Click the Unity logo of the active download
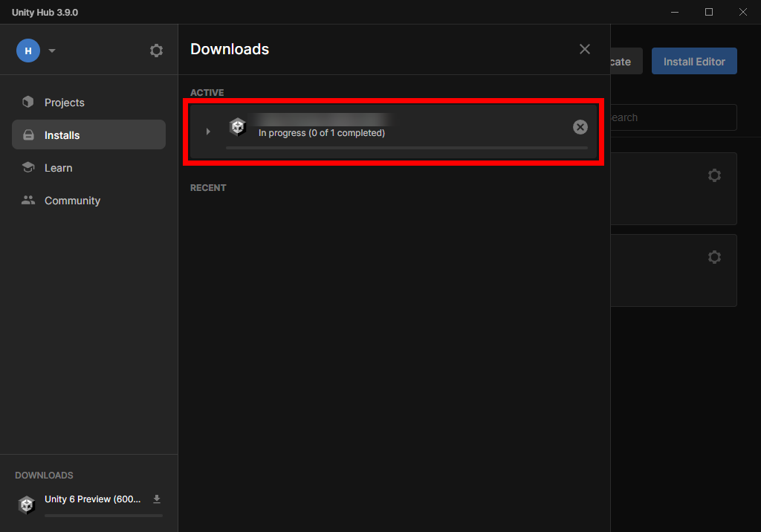 coord(238,127)
